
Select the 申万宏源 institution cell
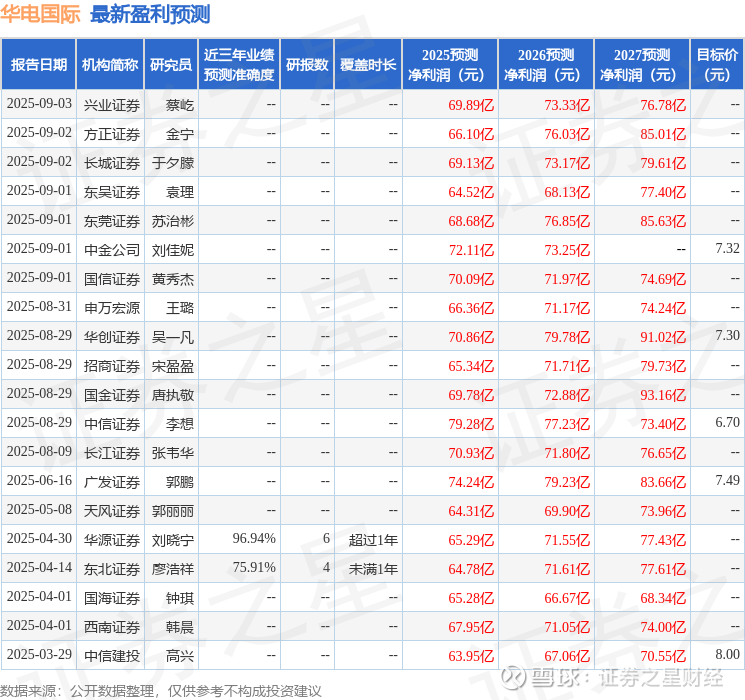[112, 308]
